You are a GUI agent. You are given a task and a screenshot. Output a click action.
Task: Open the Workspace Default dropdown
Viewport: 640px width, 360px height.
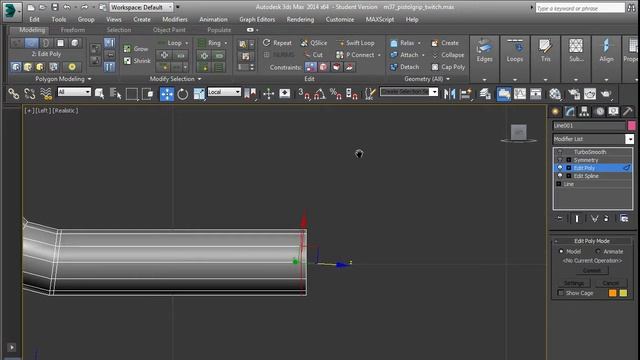coord(141,7)
